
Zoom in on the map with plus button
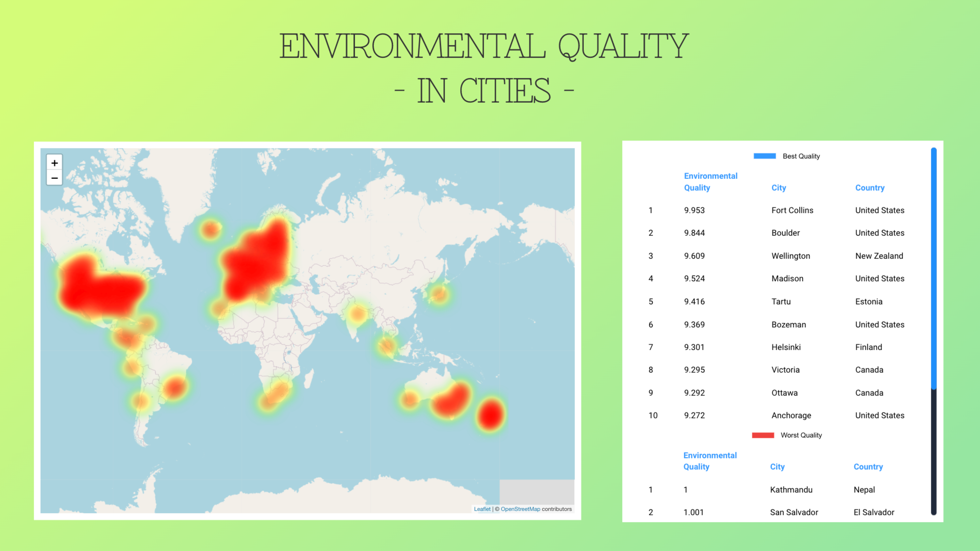[54, 163]
